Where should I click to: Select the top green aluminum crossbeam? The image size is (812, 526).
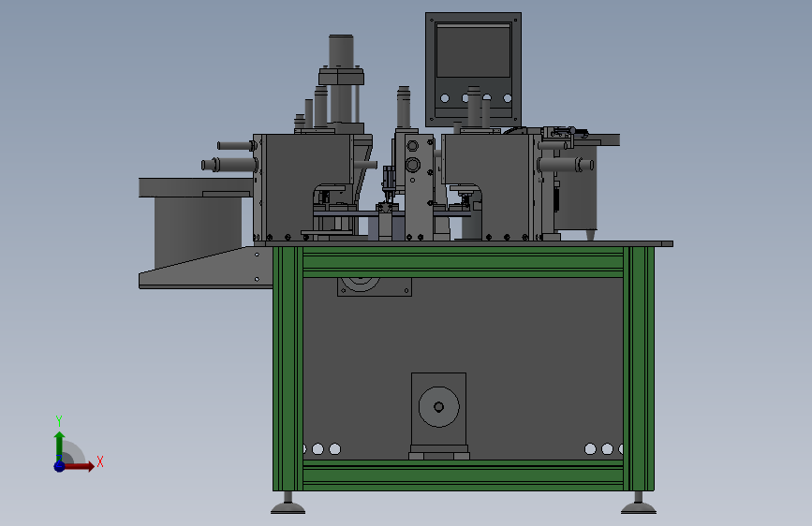pyautogui.click(x=463, y=262)
